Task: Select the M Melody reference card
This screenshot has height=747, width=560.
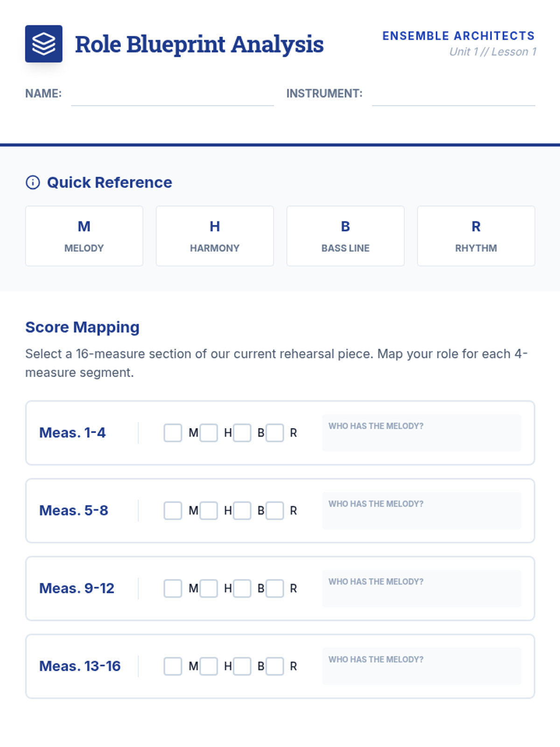Action: click(x=84, y=236)
